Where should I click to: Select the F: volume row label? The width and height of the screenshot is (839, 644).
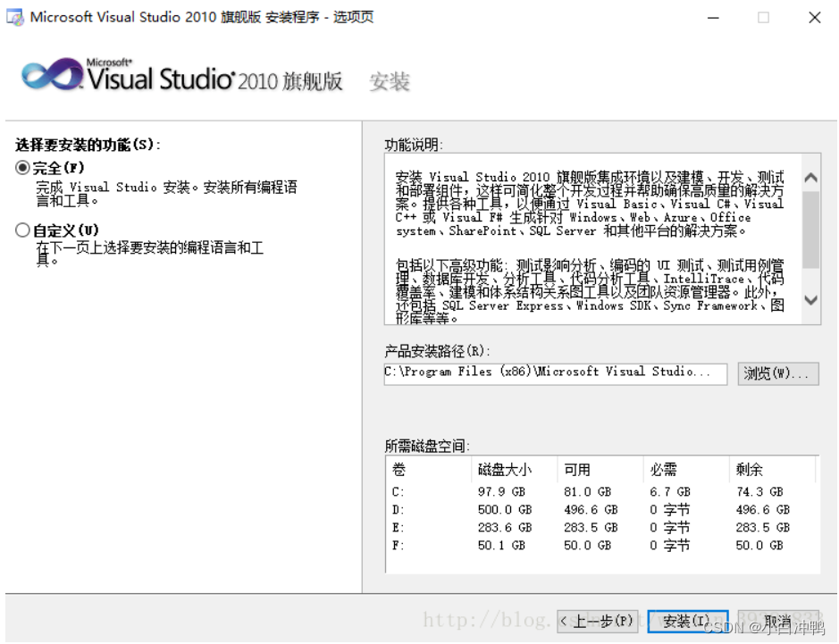tap(399, 546)
